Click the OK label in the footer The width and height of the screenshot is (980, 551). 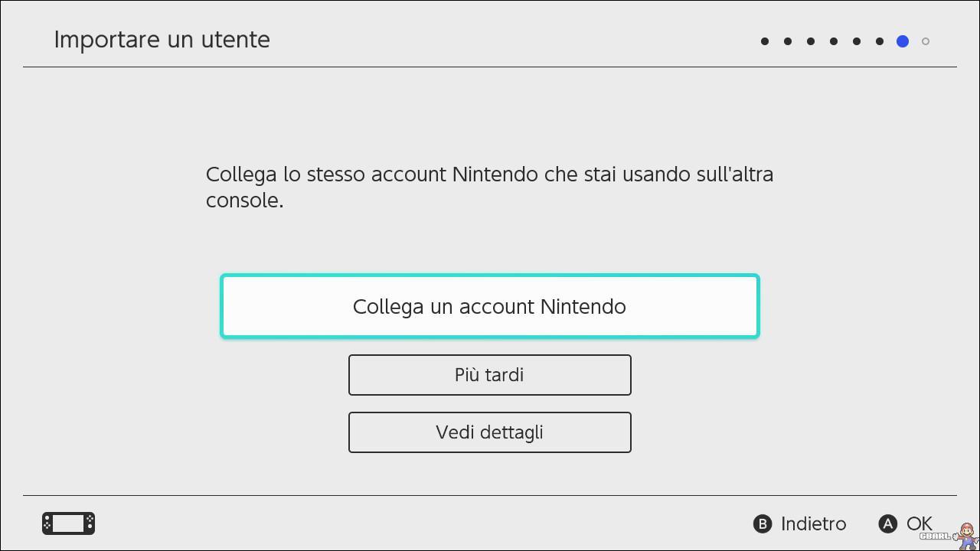(919, 524)
